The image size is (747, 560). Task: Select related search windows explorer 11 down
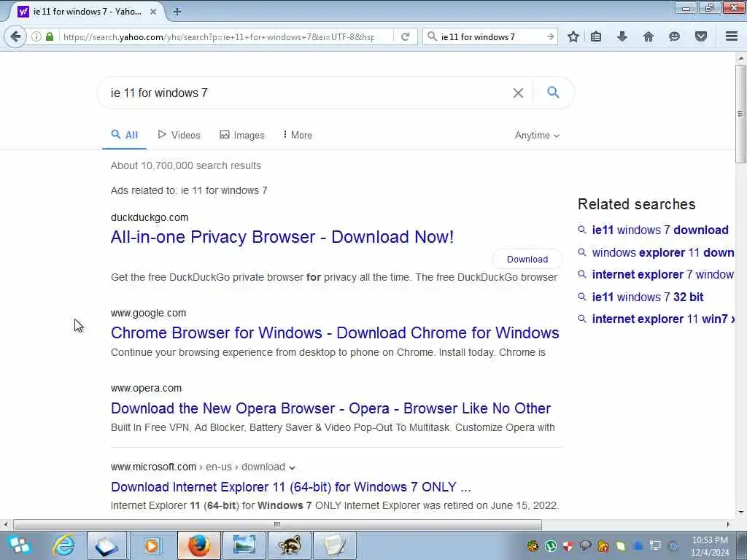pyautogui.click(x=662, y=252)
